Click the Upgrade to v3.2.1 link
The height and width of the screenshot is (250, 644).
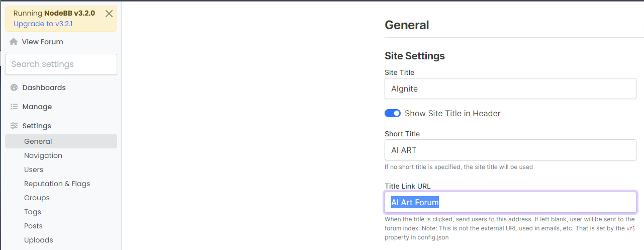(43, 24)
